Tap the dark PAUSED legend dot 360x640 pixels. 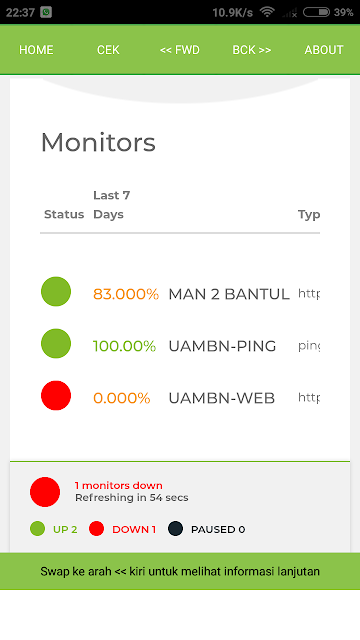(x=176, y=529)
